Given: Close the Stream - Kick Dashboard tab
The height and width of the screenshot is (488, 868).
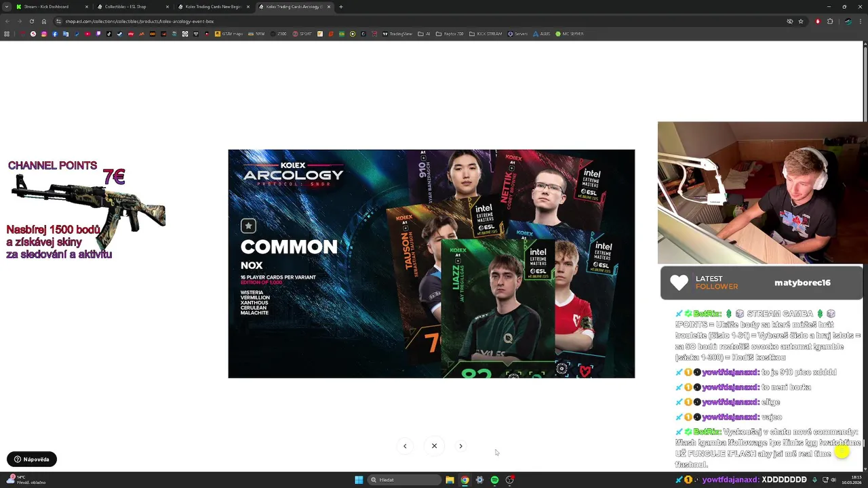Looking at the screenshot, I should (x=86, y=7).
